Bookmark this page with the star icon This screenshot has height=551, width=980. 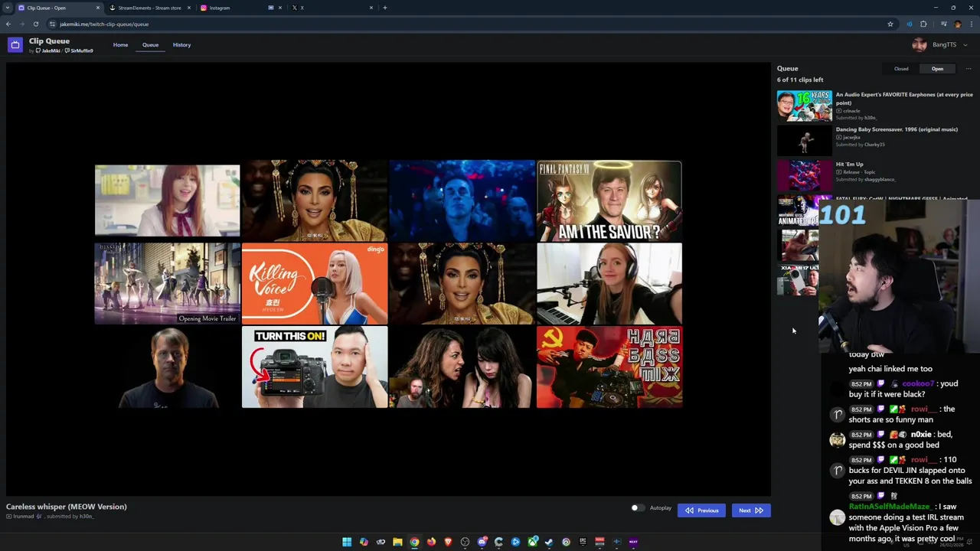(x=890, y=24)
